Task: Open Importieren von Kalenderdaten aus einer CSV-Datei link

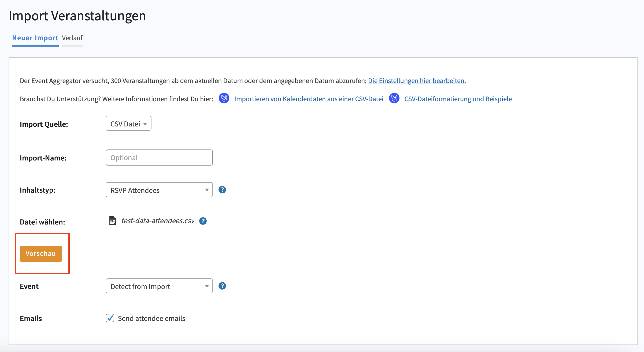Action: point(309,99)
